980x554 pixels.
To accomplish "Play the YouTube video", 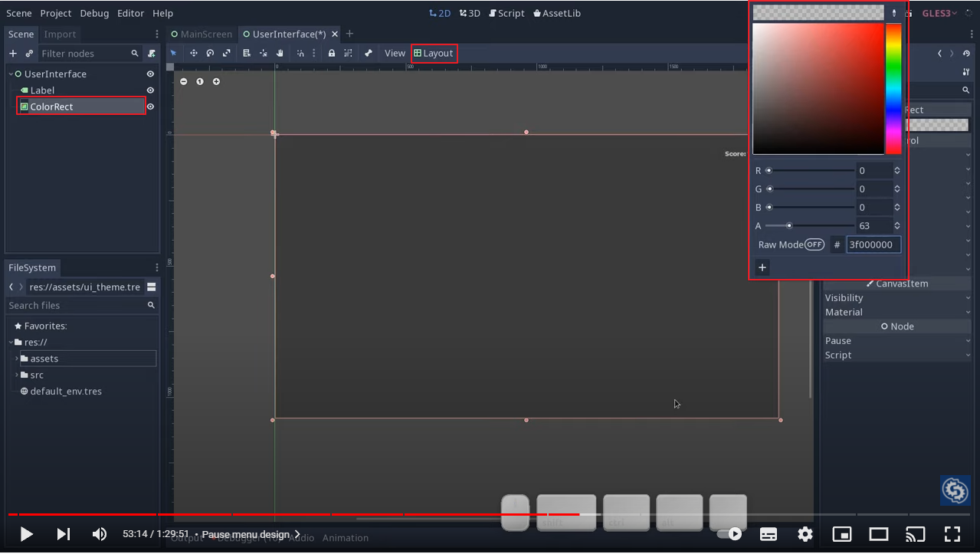I will [26, 534].
